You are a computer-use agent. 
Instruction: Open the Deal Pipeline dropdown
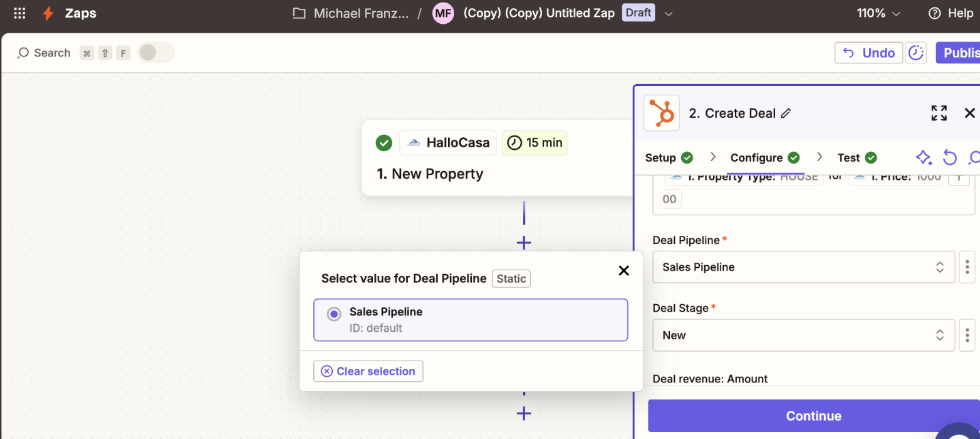[803, 267]
